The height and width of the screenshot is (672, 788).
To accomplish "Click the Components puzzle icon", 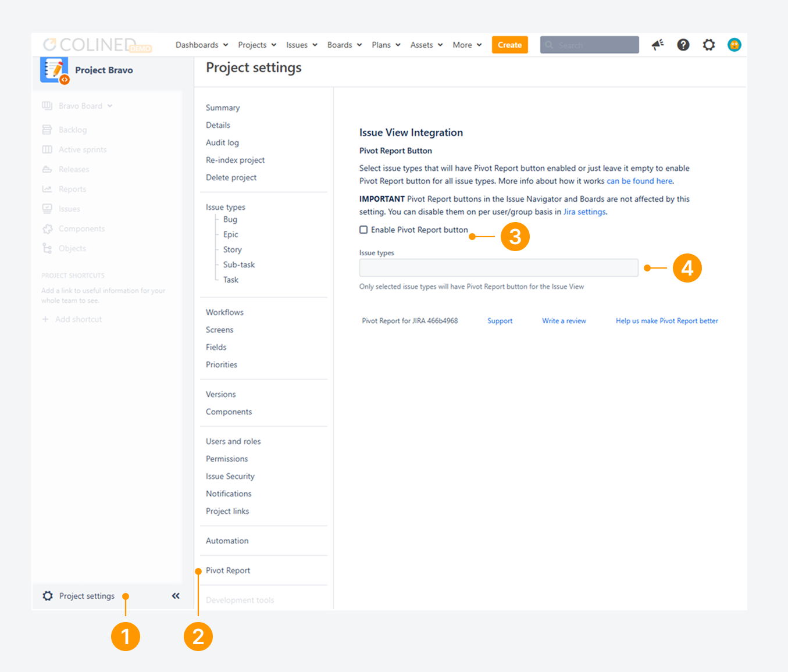I will coord(47,228).
